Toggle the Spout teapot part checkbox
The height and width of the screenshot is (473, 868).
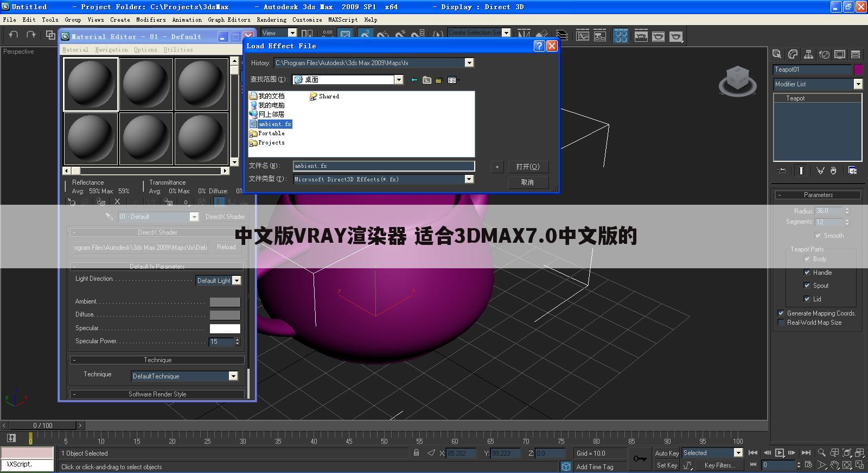(807, 286)
